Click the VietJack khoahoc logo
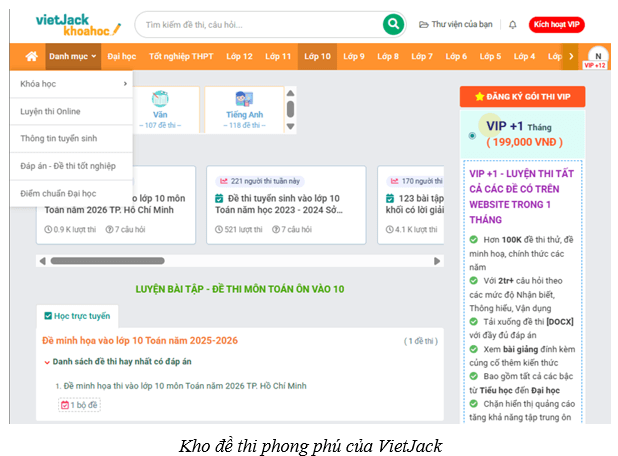618x456 pixels. pos(78,25)
